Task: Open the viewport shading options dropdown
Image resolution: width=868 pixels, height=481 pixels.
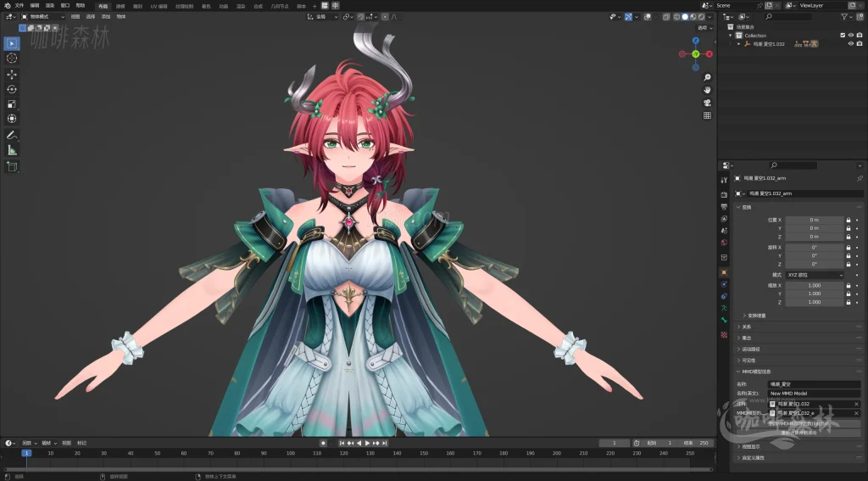Action: [x=709, y=17]
